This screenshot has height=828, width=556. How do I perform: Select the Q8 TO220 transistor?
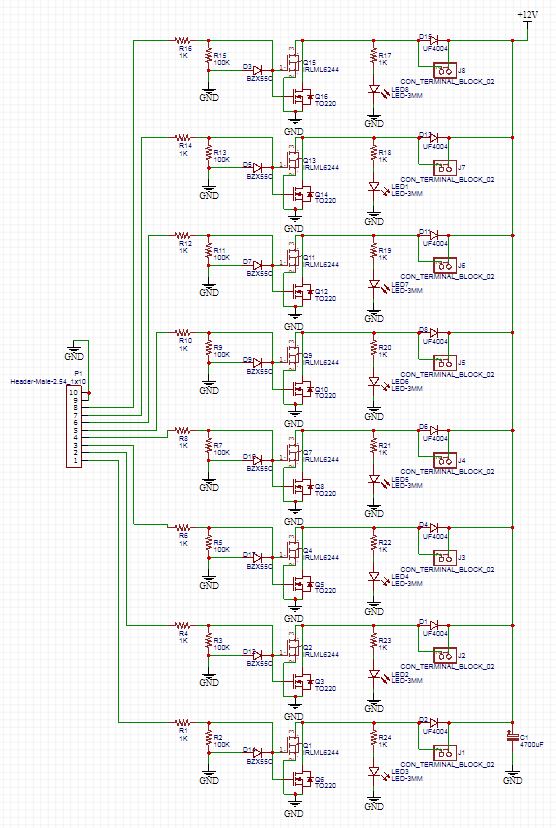point(301,486)
